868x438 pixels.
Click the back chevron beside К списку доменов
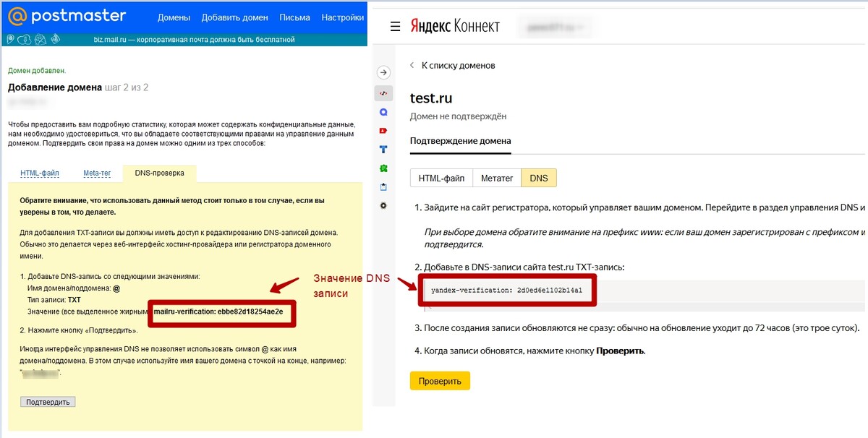tap(412, 65)
